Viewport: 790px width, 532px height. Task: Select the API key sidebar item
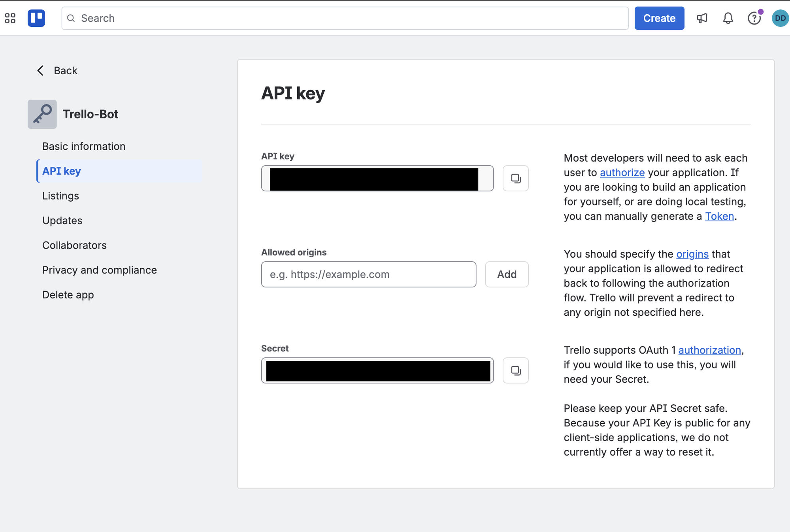[x=119, y=171]
